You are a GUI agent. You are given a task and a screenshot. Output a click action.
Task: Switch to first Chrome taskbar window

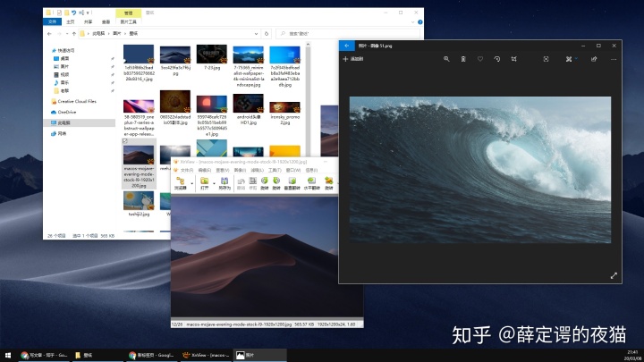(44, 355)
